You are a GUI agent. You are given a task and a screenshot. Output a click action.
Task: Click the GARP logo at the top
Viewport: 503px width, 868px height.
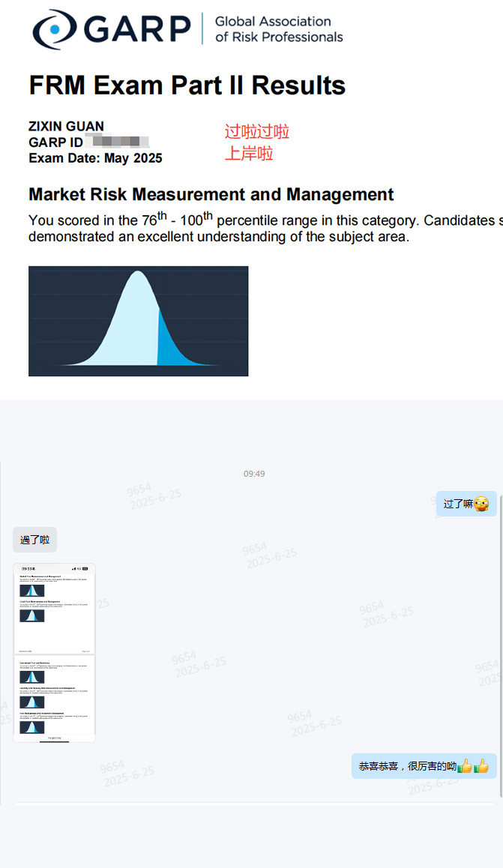click(x=111, y=28)
